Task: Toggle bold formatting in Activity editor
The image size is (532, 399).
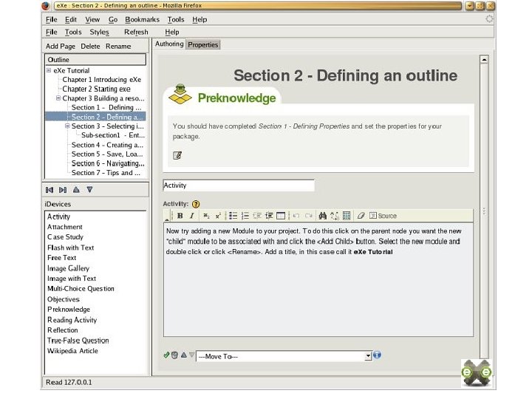Action: point(180,216)
